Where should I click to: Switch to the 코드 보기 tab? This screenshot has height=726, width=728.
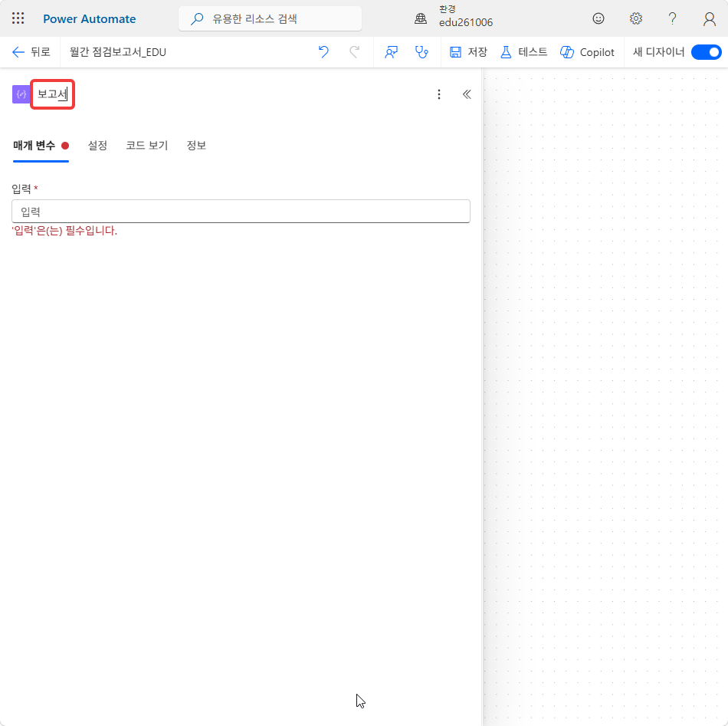[x=146, y=146]
